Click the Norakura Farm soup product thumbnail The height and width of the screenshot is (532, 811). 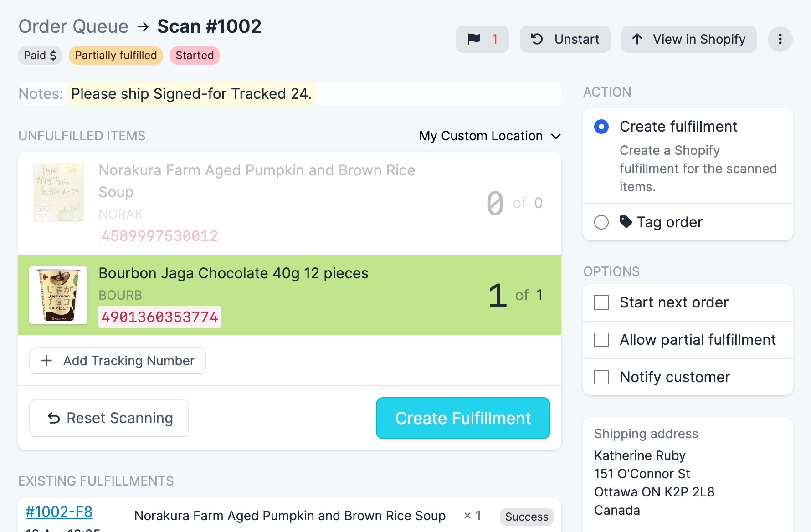click(58, 192)
